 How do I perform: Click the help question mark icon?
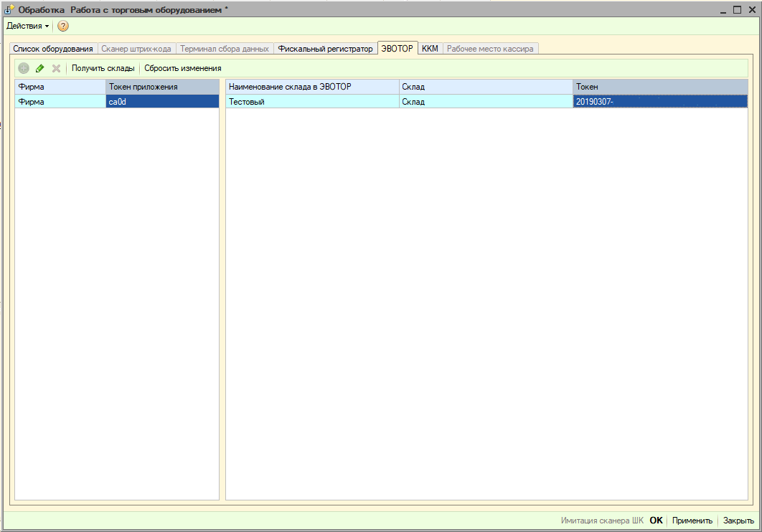click(63, 26)
